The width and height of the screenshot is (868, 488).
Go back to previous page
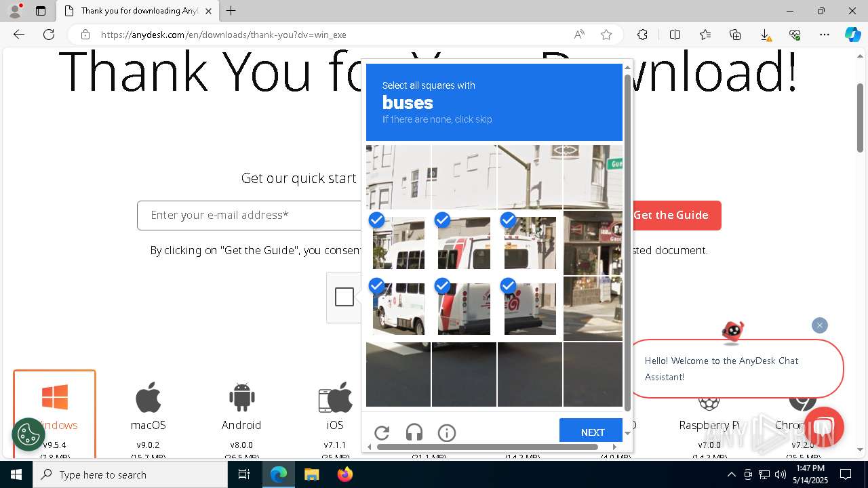pyautogui.click(x=19, y=35)
